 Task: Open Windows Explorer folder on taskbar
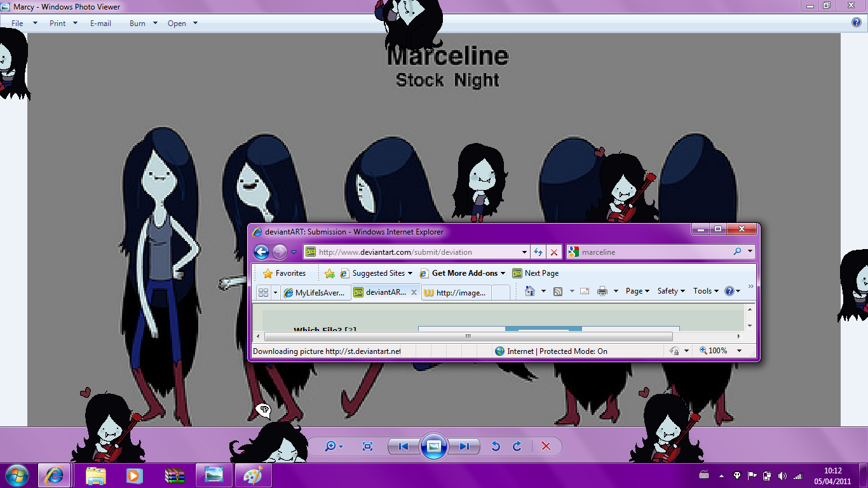96,475
